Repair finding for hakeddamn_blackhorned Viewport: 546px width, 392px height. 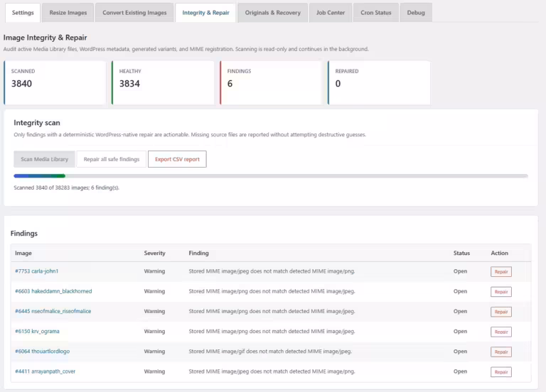501,292
